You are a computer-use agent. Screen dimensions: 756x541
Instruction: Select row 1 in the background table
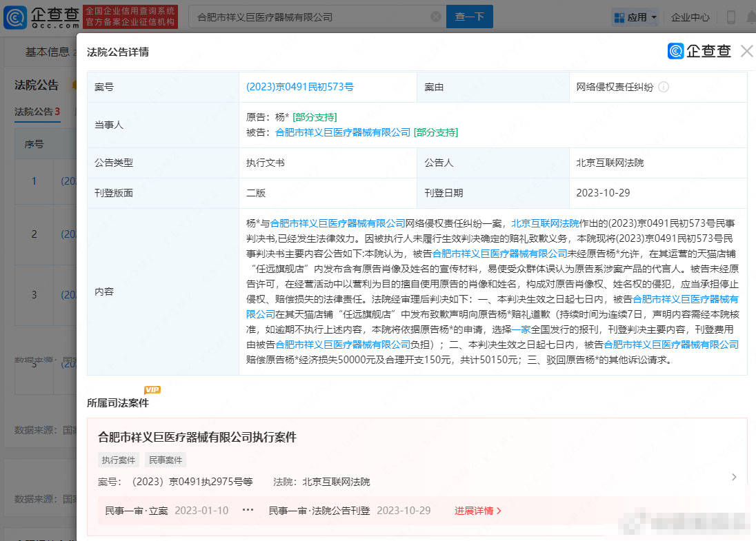pyautogui.click(x=34, y=181)
